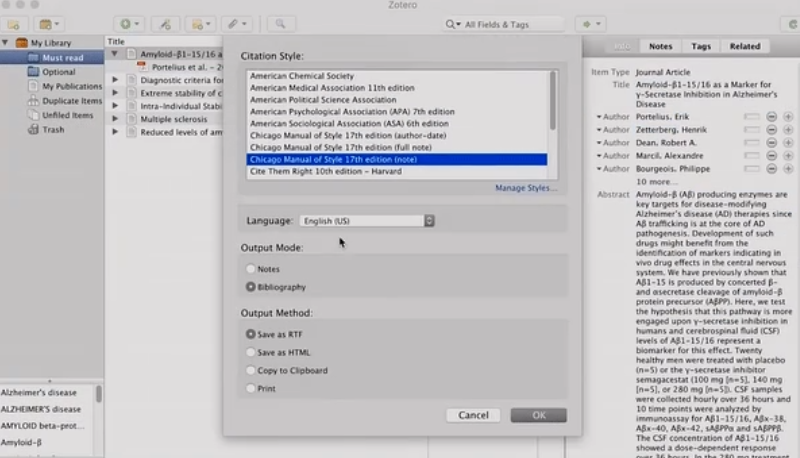Expand the Multiple sclerosis item
The width and height of the screenshot is (800, 458).
coord(115,118)
